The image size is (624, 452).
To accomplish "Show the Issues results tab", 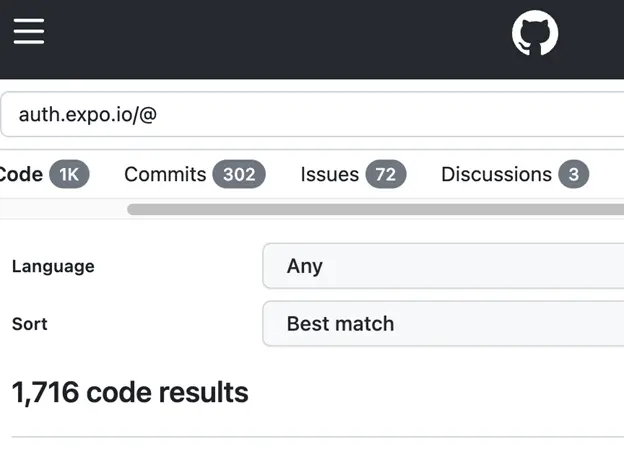I will pyautogui.click(x=329, y=175).
